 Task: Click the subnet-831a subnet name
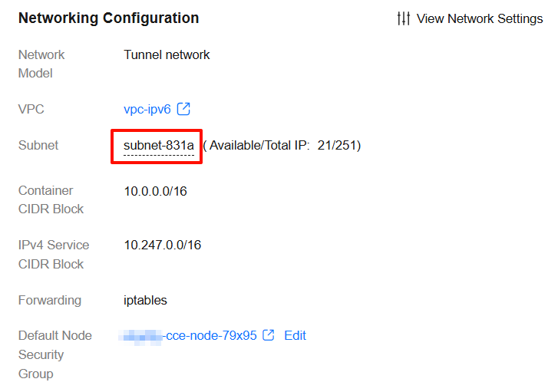pos(158,146)
